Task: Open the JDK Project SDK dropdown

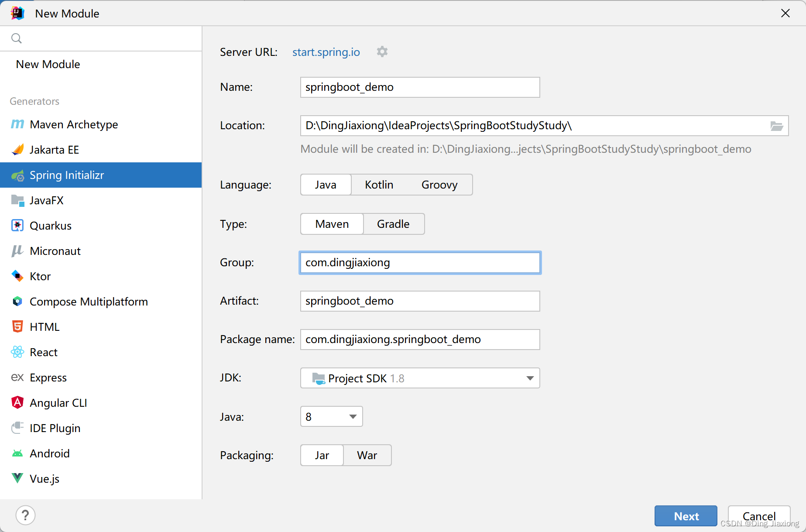Action: click(x=420, y=378)
